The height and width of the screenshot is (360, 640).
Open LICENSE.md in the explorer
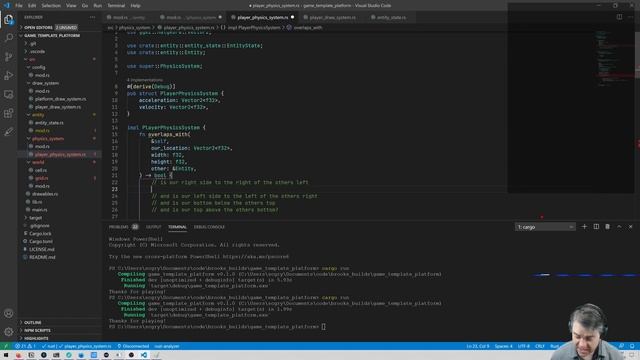pyautogui.click(x=41, y=249)
